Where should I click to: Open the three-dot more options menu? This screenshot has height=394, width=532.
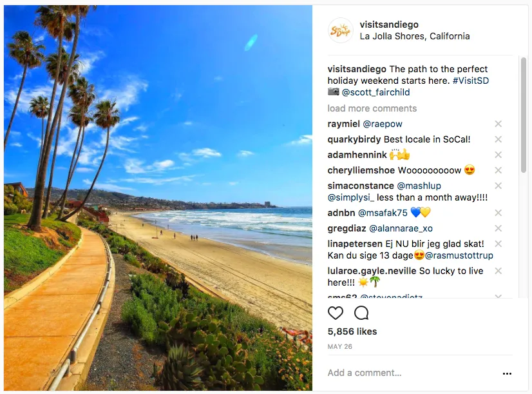(x=507, y=373)
